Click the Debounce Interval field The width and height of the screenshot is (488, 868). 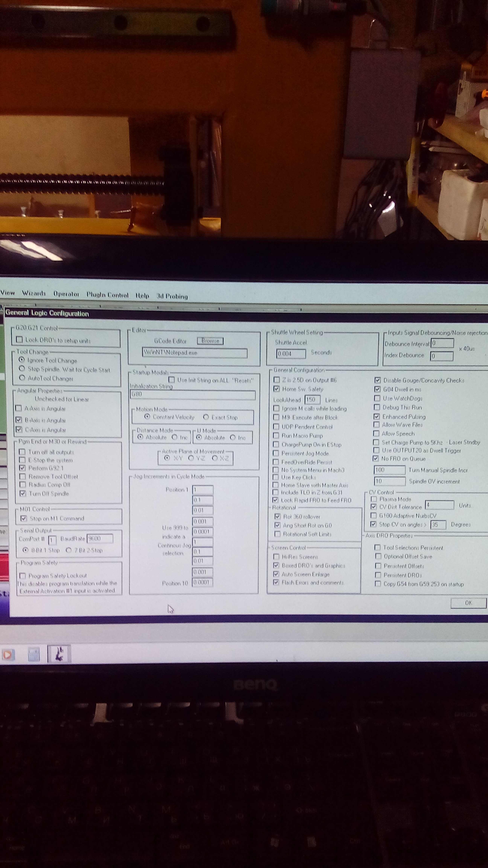(442, 343)
